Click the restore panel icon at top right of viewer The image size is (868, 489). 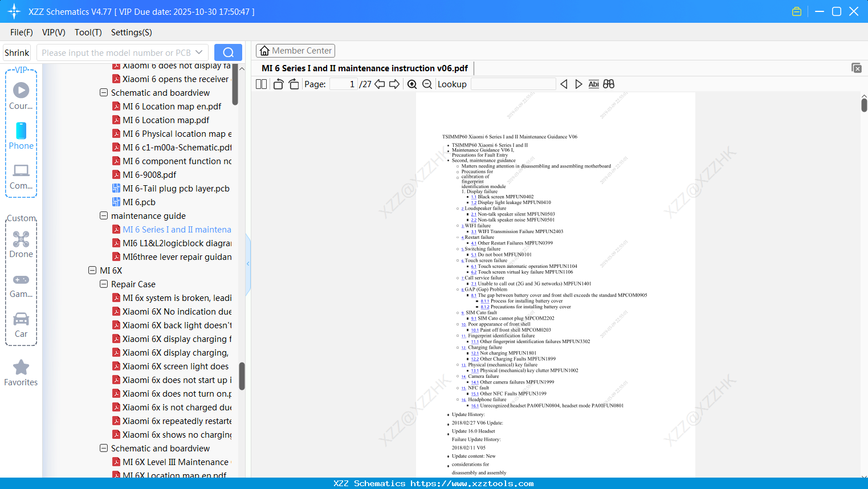pyautogui.click(x=857, y=68)
